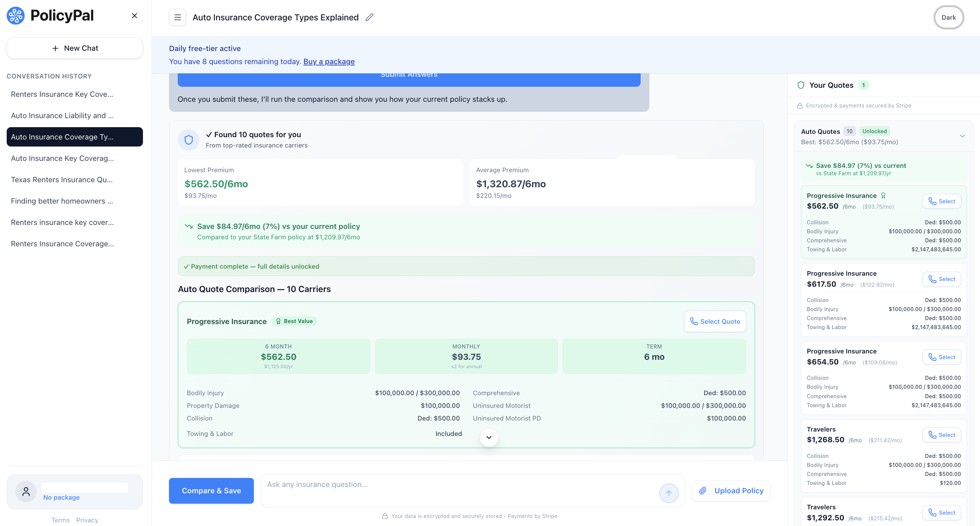Image resolution: width=980 pixels, height=526 pixels.
Task: Open Renters Insurance Key Cove... conversation
Action: pos(75,94)
